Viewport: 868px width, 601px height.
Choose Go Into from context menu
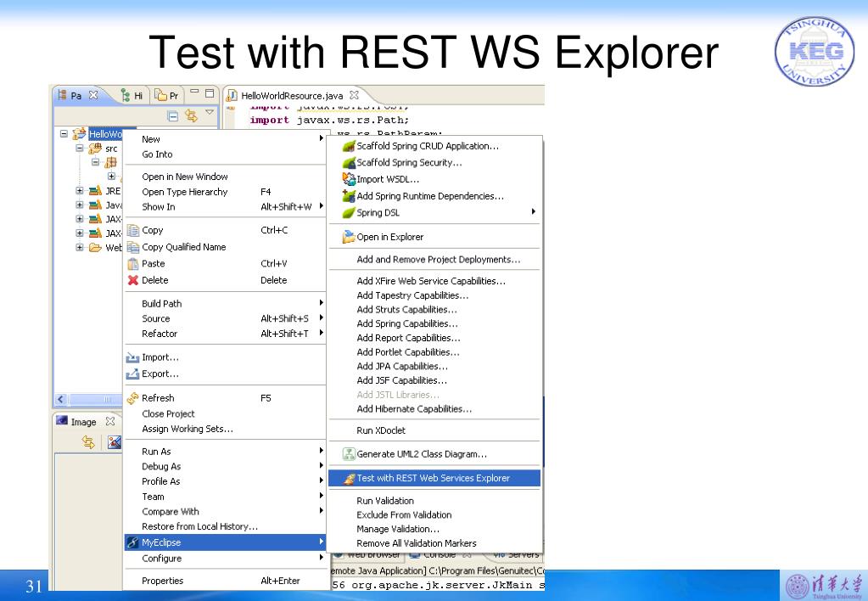pos(157,154)
